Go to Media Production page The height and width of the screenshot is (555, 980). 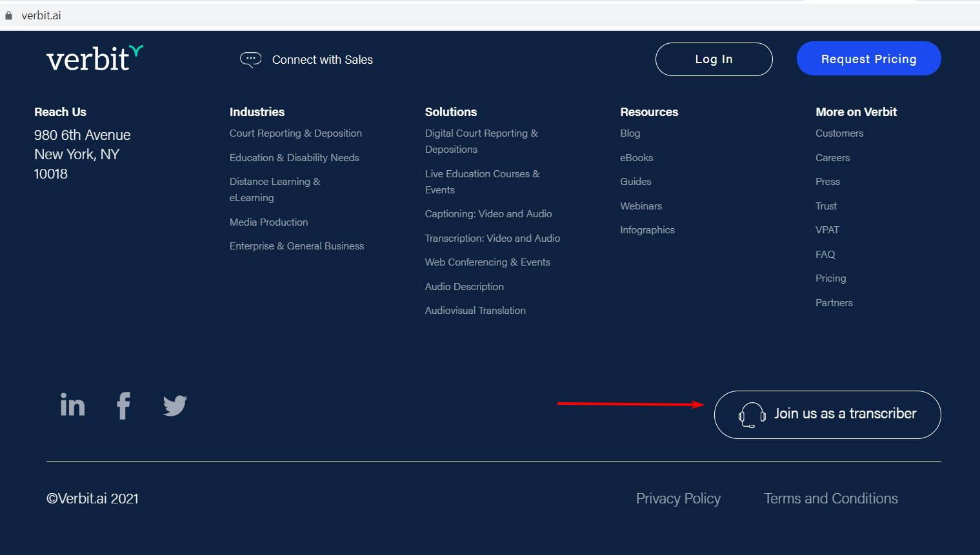point(268,222)
